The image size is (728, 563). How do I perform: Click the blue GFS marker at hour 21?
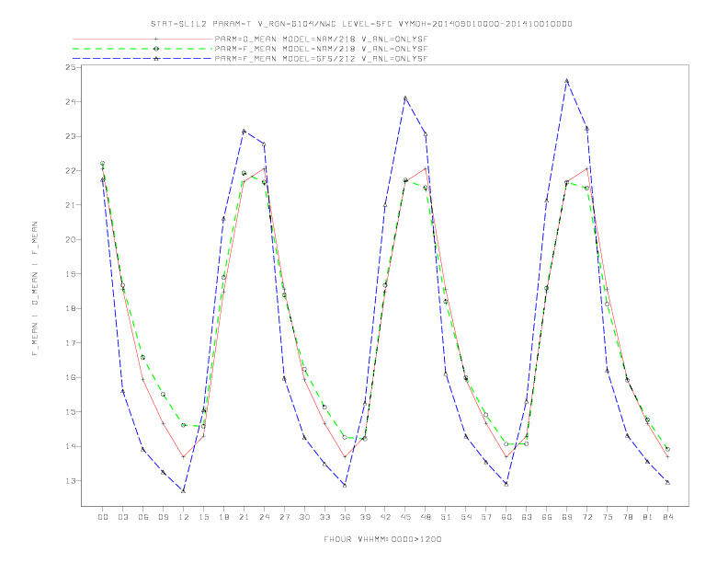244,132
